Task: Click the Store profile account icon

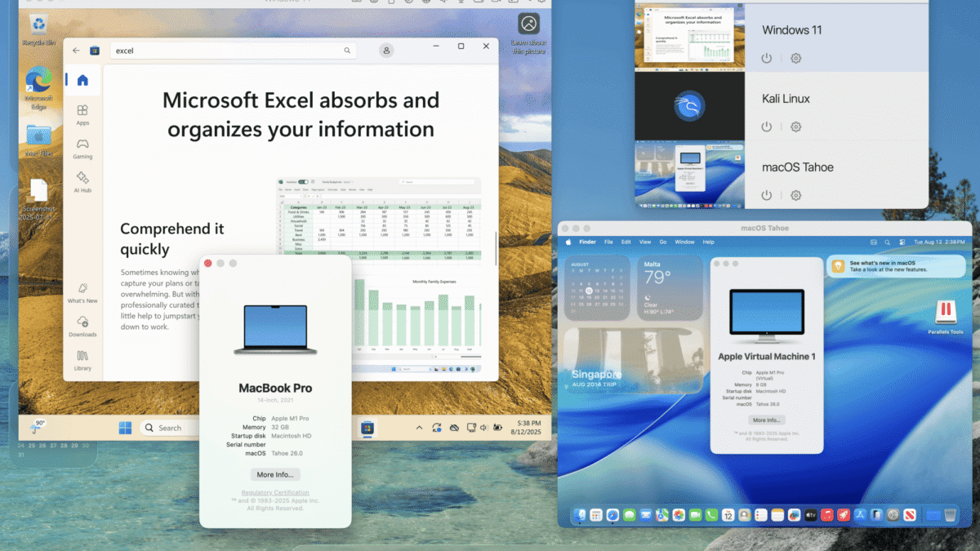Action: coord(387,51)
